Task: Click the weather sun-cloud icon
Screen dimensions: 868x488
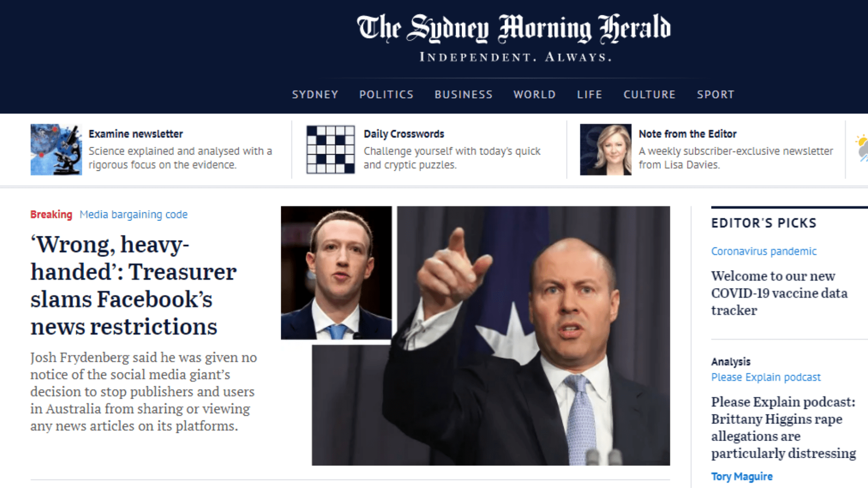Action: [x=862, y=148]
